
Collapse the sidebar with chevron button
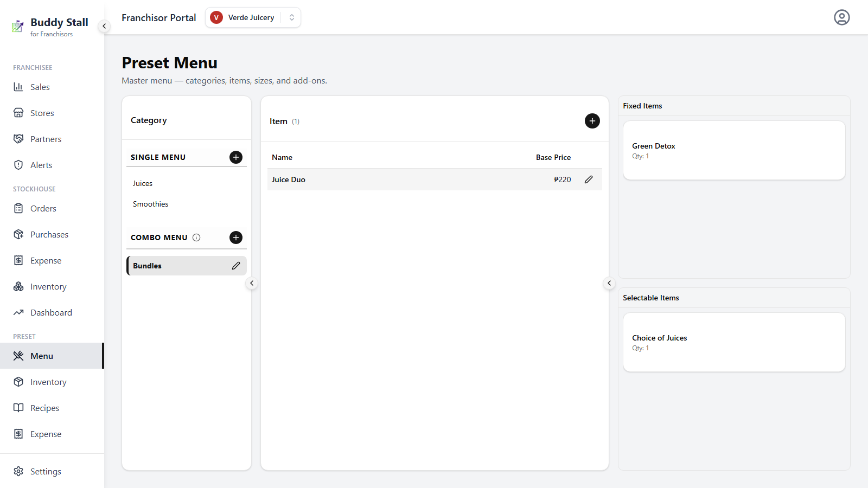pos(104,26)
